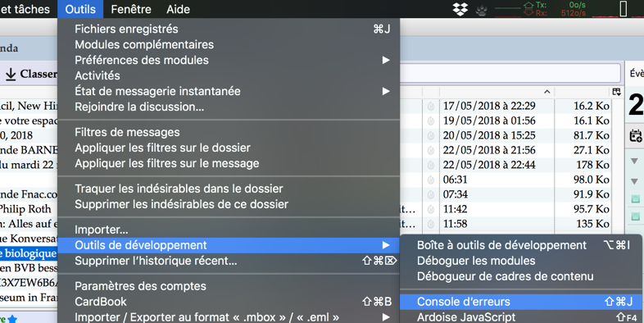This screenshot has width=644, height=323.
Task: Click the paw print menu bar icon
Action: click(481, 10)
